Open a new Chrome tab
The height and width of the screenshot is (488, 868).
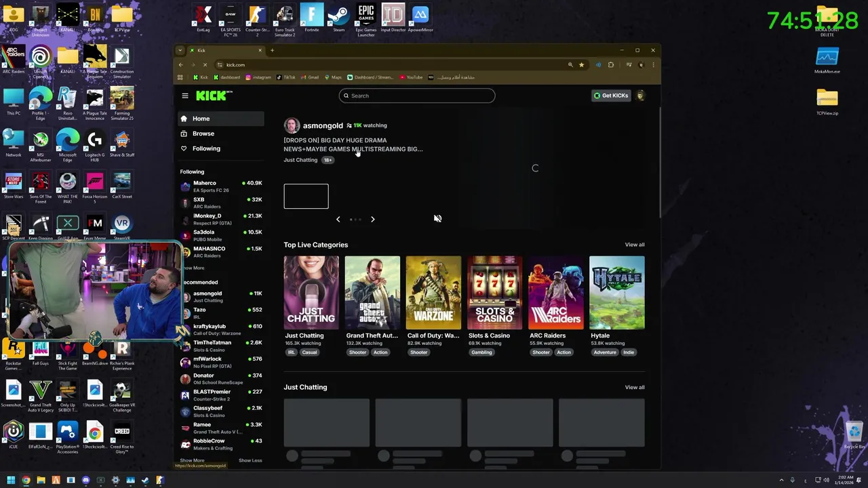point(272,50)
